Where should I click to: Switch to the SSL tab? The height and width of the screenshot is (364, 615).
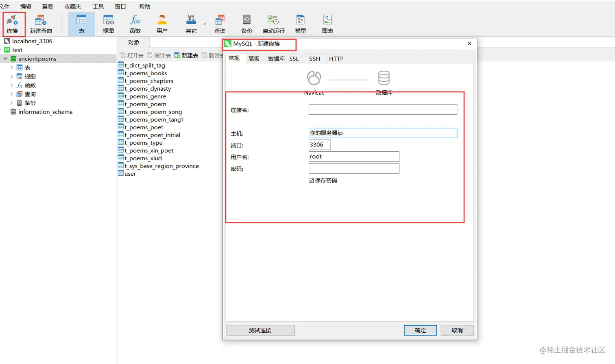point(294,59)
